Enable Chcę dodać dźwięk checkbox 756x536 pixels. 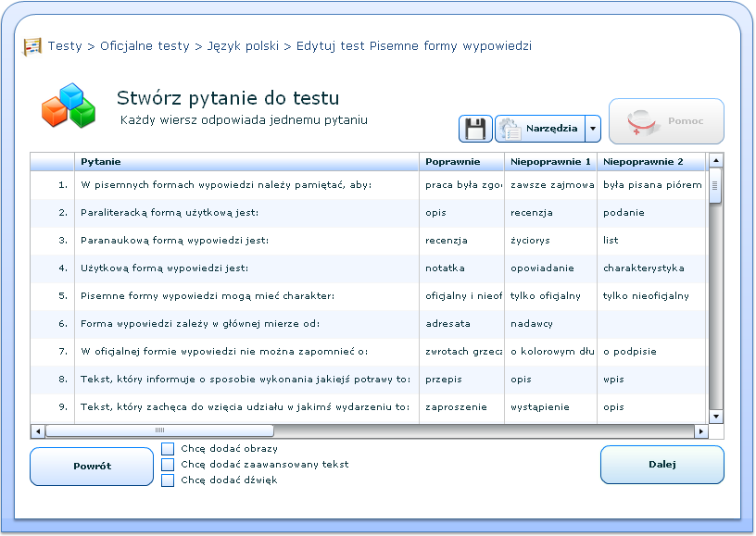pyautogui.click(x=168, y=480)
